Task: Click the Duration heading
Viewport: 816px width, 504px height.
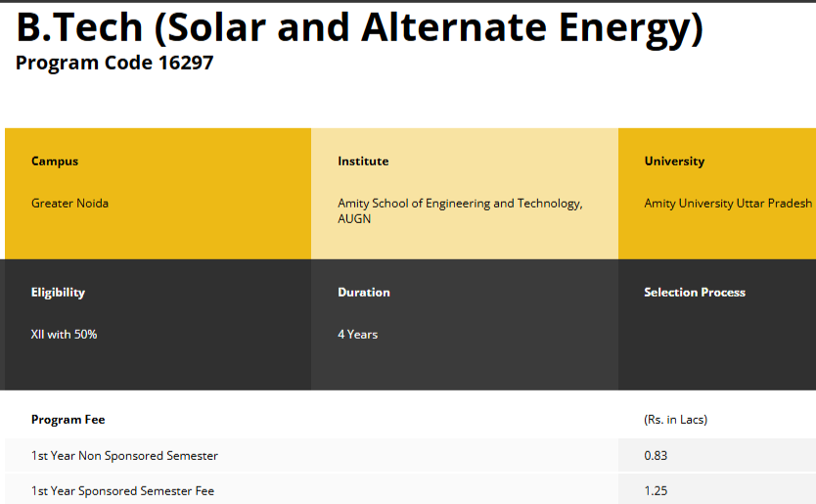Action: coord(364,293)
